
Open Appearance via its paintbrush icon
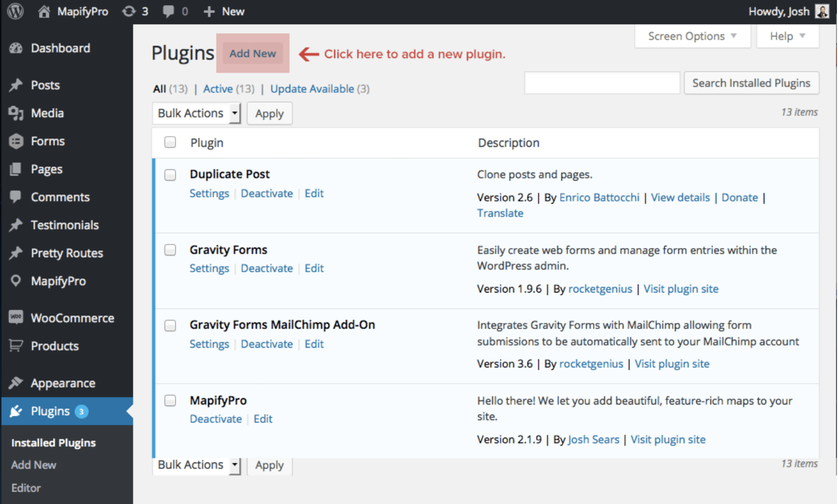(x=16, y=383)
